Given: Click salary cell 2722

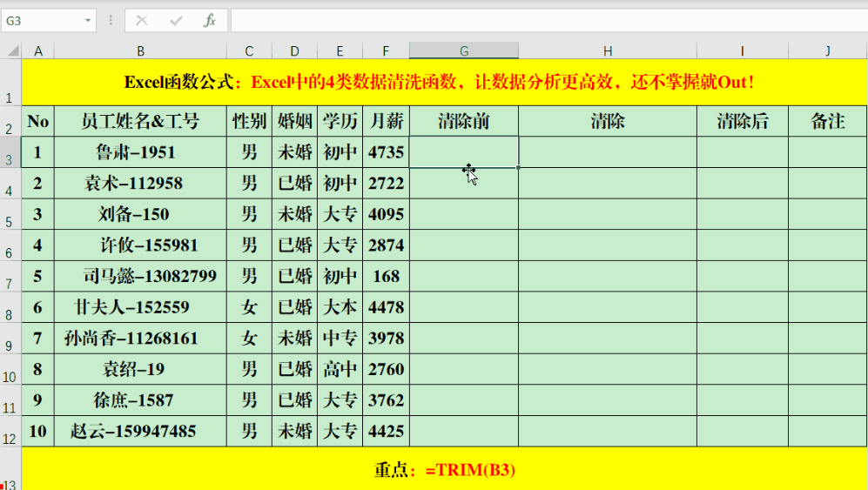Looking at the screenshot, I should coord(386,184).
